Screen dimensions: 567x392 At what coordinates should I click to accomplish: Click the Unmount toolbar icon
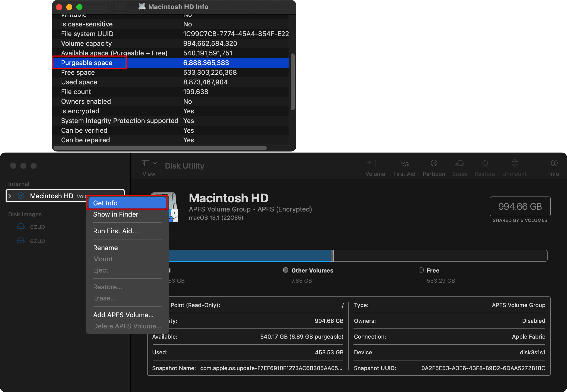point(514,163)
